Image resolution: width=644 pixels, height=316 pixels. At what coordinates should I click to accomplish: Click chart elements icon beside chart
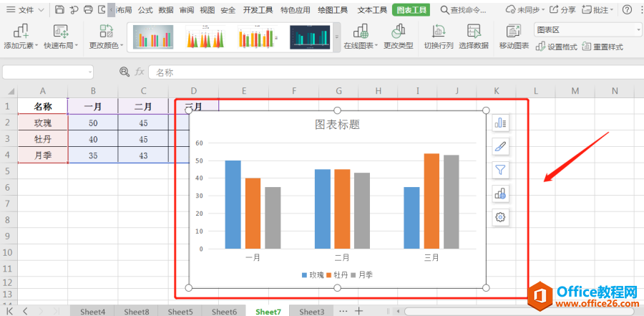pyautogui.click(x=500, y=123)
